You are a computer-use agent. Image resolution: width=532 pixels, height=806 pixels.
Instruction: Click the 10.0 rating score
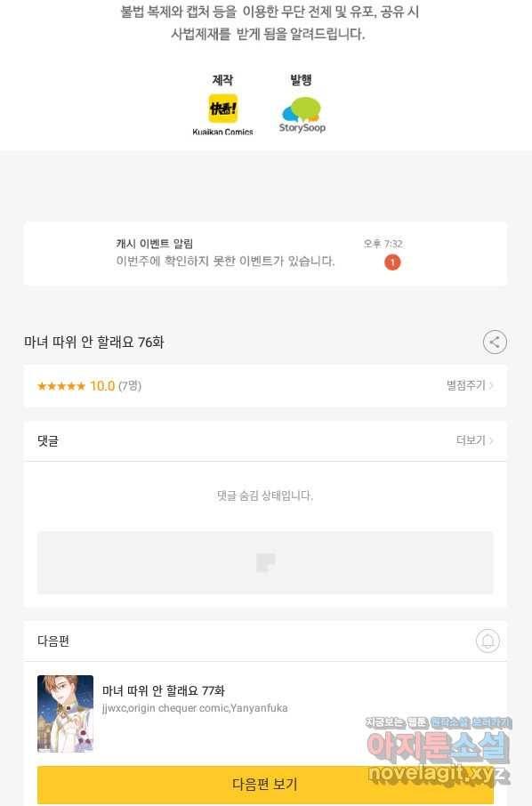(x=102, y=386)
